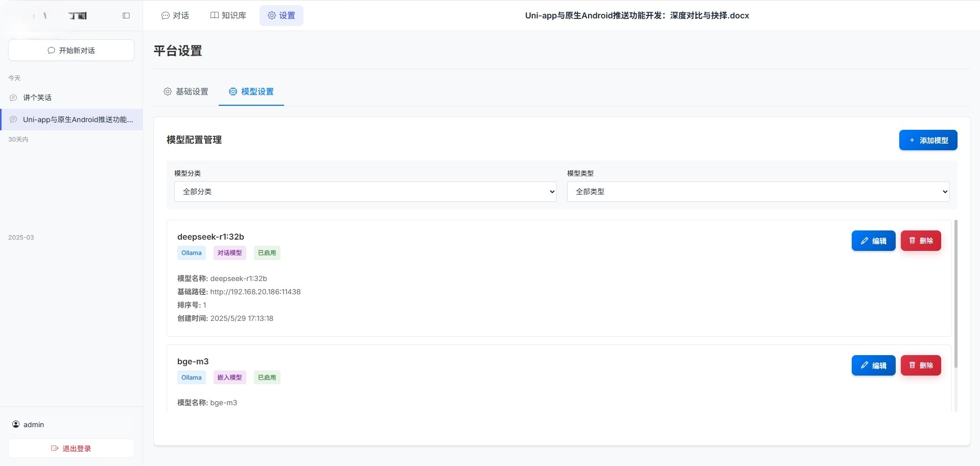This screenshot has width=980, height=466.
Task: Open the 对话 chat section
Action: tap(175, 15)
